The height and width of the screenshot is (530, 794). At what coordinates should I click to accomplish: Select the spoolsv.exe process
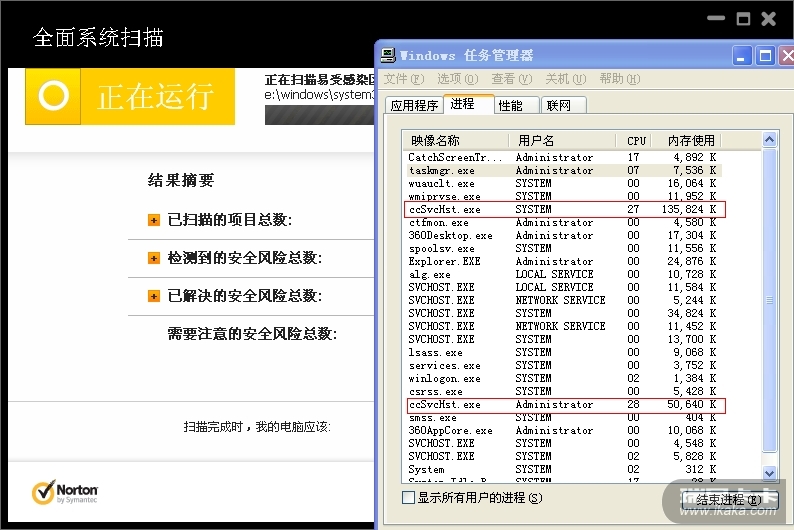563,249
